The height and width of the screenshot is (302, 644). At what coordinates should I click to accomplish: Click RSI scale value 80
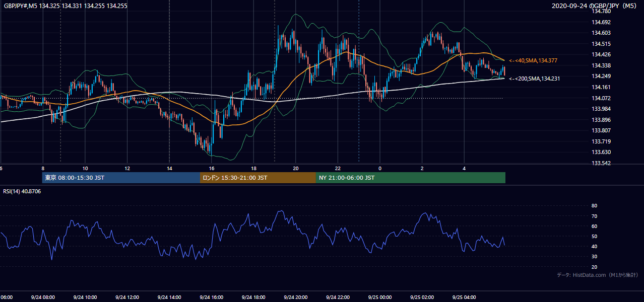click(595, 206)
